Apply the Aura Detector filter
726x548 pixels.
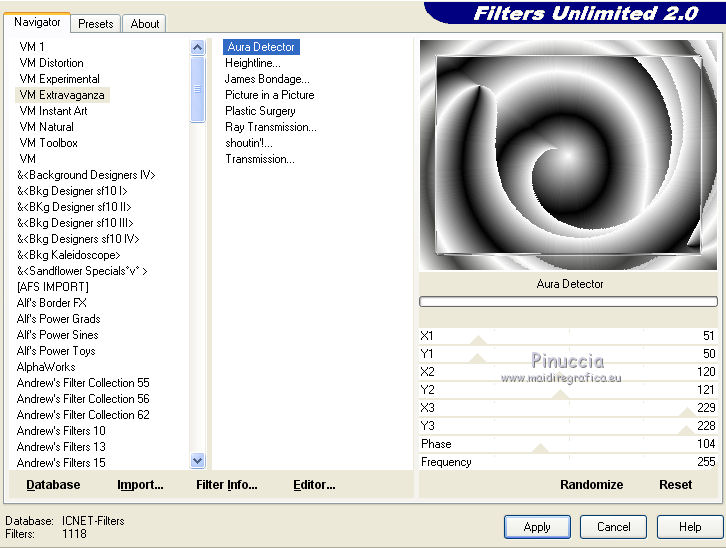coord(537,527)
